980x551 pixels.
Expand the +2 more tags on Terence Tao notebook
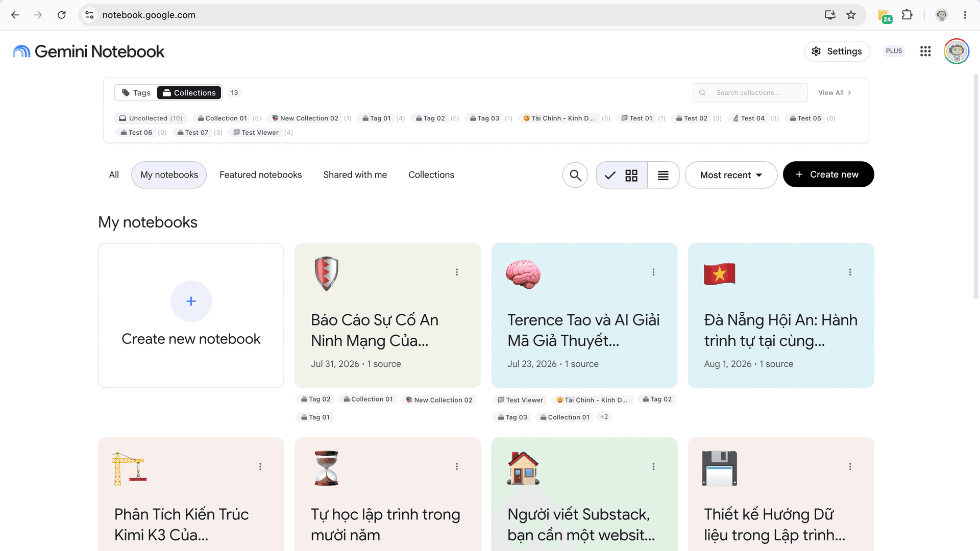[x=604, y=417]
